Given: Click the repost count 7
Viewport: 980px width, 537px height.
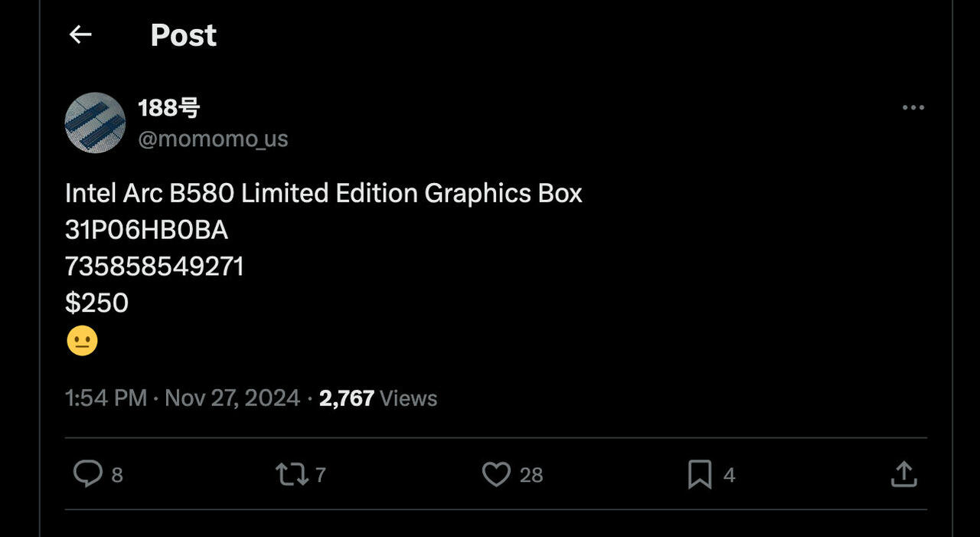Looking at the screenshot, I should point(321,476).
